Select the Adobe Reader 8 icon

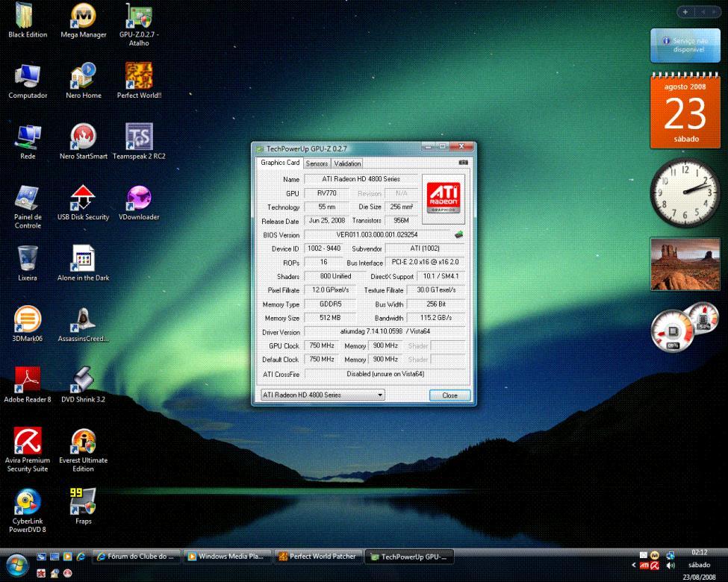(x=28, y=385)
